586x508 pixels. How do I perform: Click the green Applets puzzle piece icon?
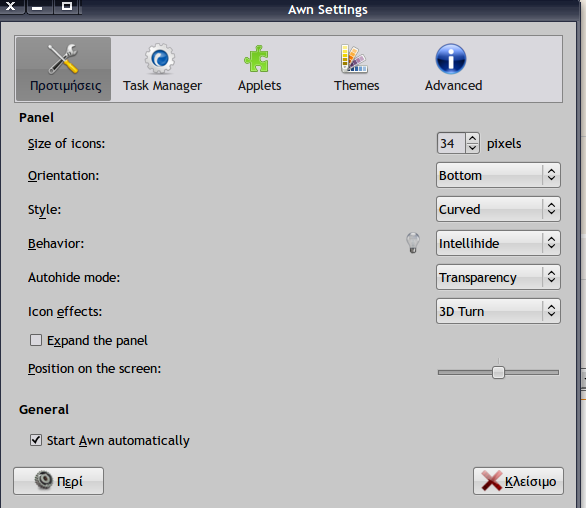[256, 59]
